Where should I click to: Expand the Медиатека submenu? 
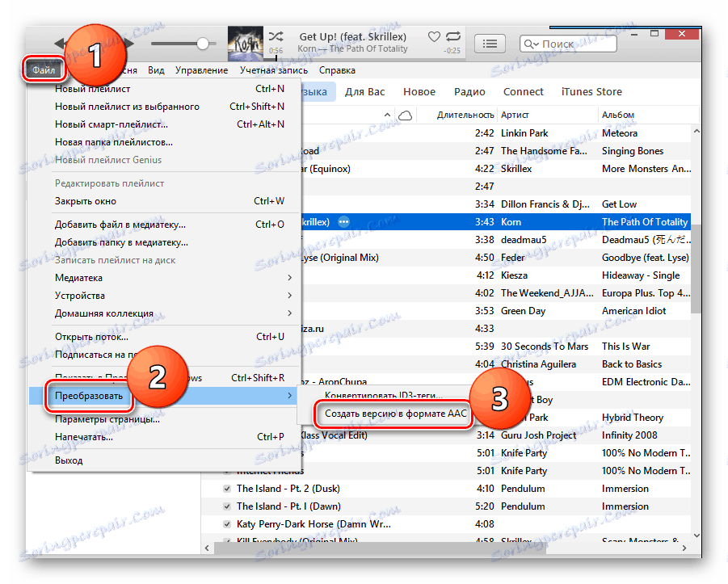pyautogui.click(x=162, y=278)
